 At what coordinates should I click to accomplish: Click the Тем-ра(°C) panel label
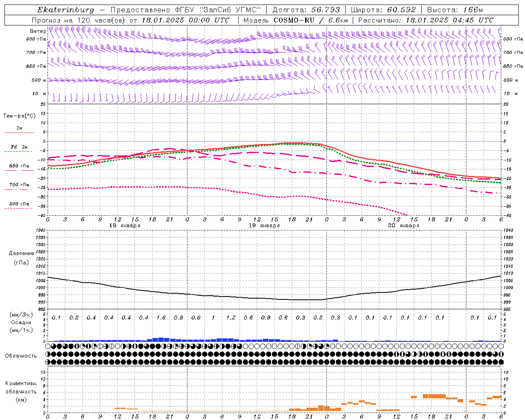click(x=19, y=116)
